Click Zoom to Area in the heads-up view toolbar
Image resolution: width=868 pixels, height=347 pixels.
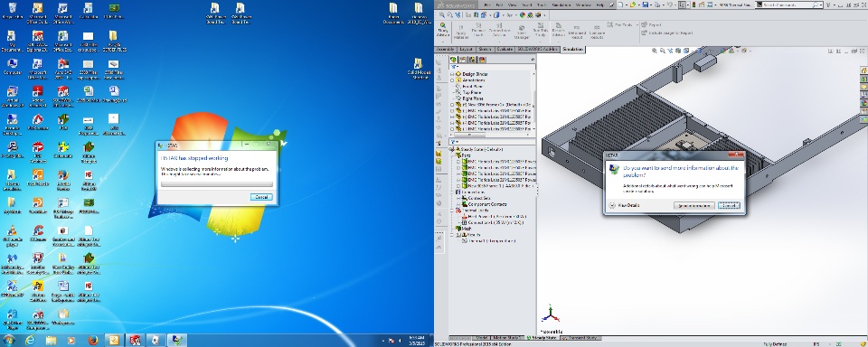[663, 51]
